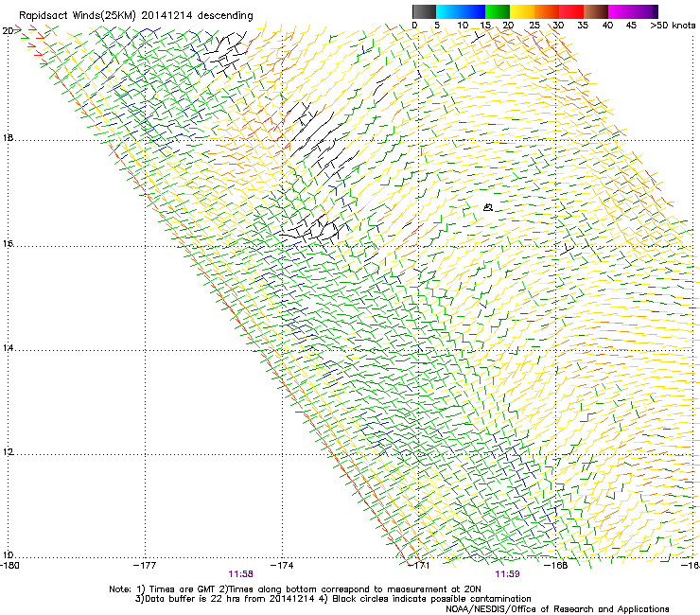
Task: Click the latitude label 14
Action: point(8,348)
